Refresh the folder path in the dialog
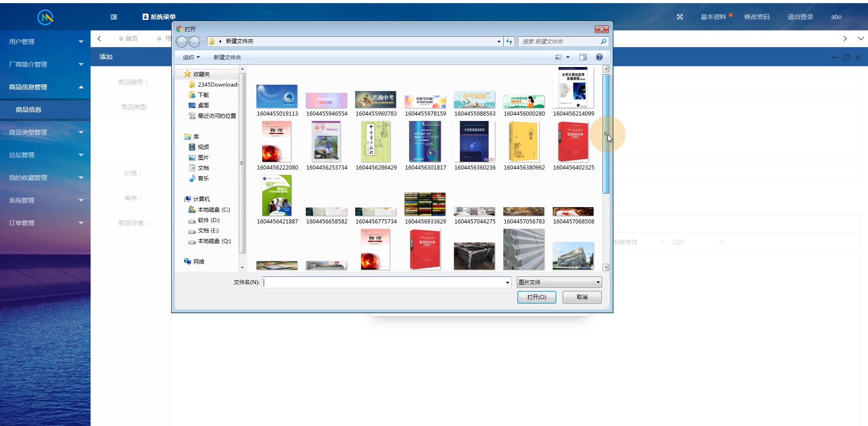Screen dimensions: 868x426 [509, 41]
